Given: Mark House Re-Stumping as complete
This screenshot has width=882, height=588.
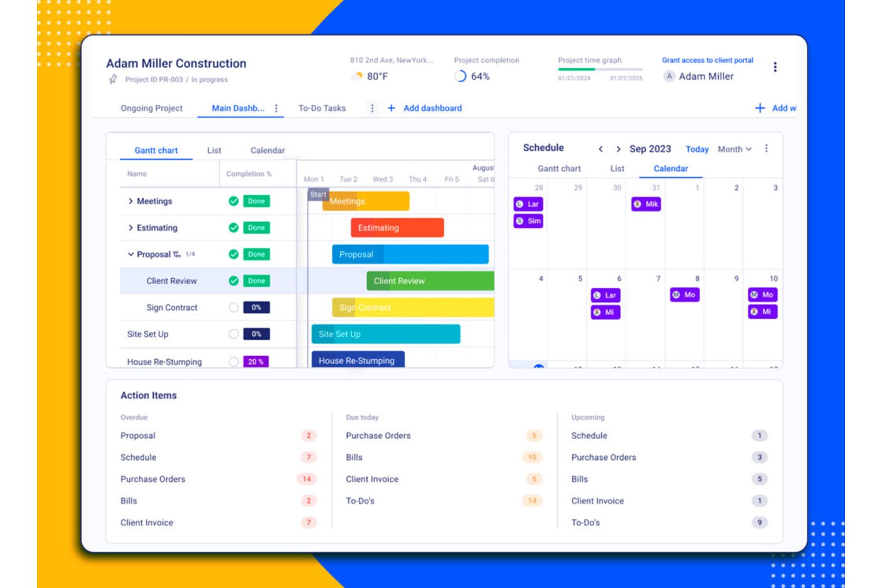Looking at the screenshot, I should pos(234,362).
